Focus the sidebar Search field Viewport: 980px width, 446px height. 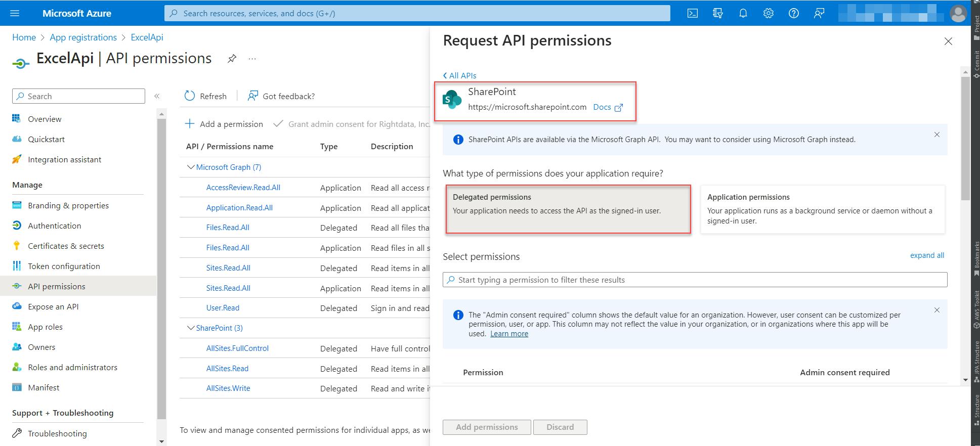78,96
